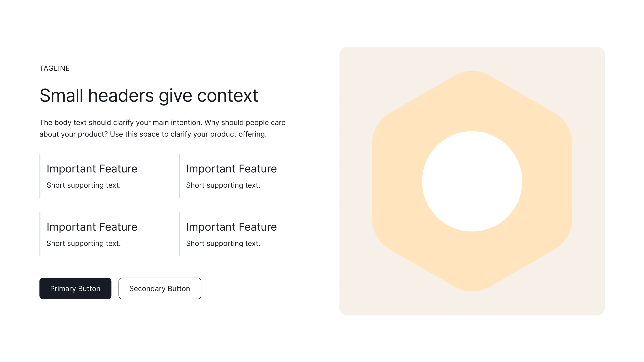Click the Primary Button

pyautogui.click(x=75, y=288)
